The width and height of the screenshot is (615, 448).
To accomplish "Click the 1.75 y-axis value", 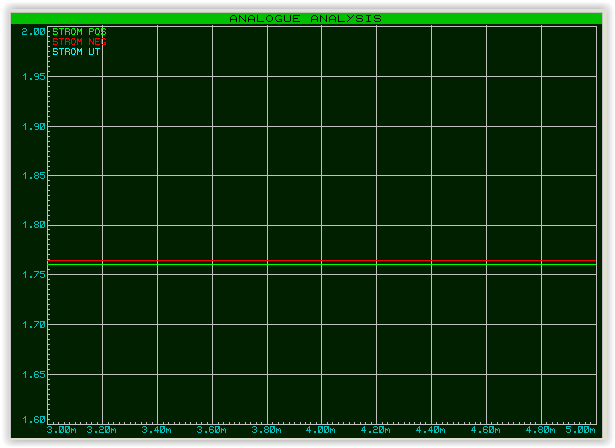I will tap(33, 275).
